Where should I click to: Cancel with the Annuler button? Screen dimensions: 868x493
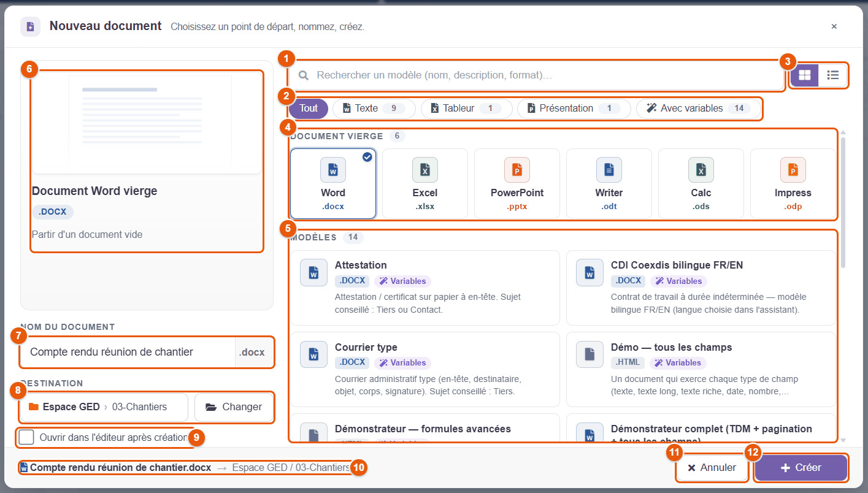[x=712, y=467]
